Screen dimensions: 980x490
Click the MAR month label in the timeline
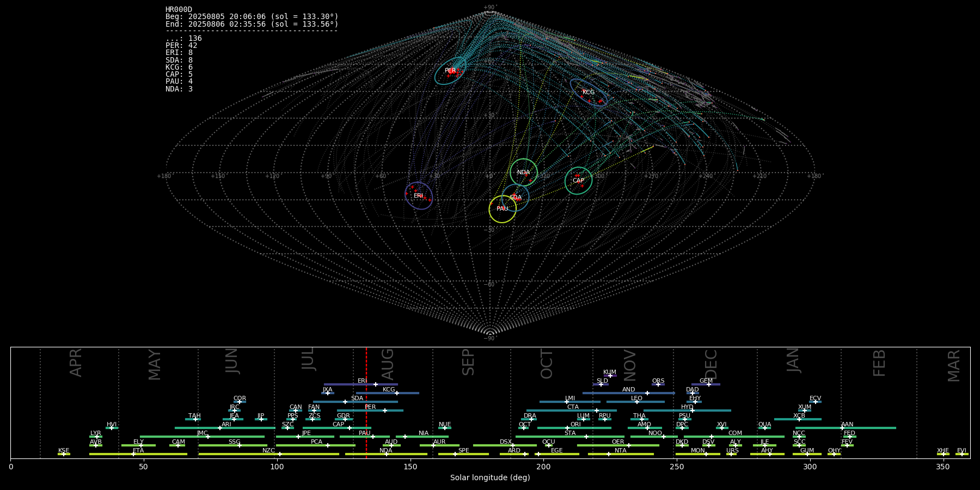(954, 366)
